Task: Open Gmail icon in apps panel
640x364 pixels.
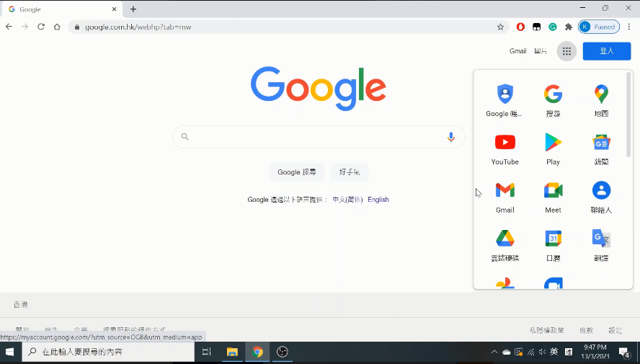Action: coord(505,197)
